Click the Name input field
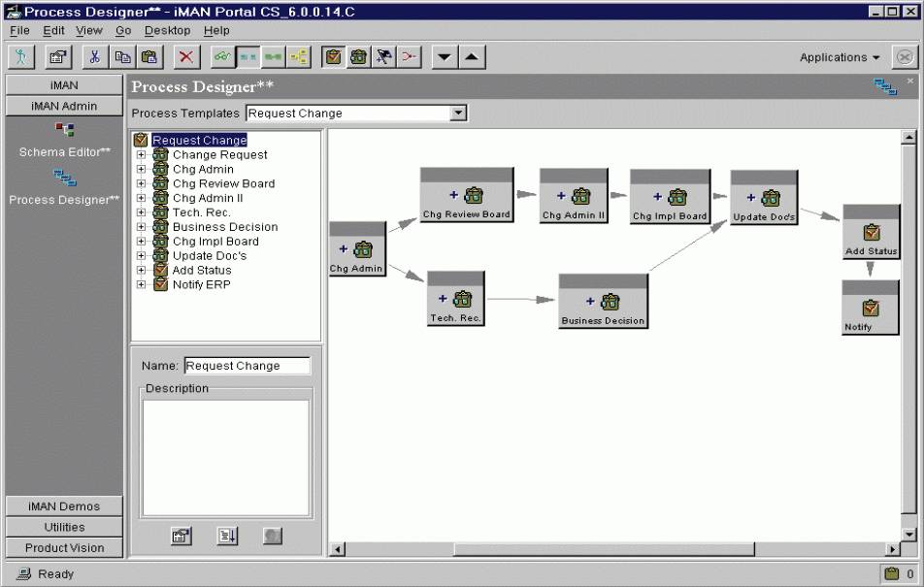924x587 pixels. pos(247,366)
